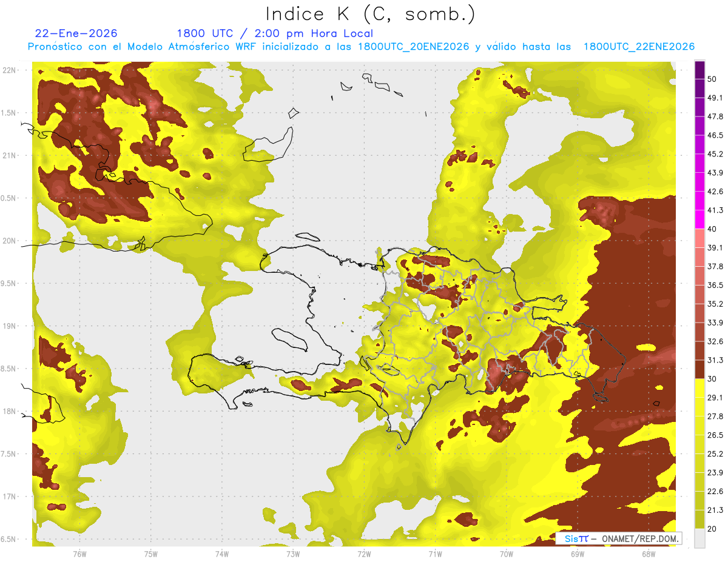Pick the salmon legend swatch between 39.1 and 40
The height and width of the screenshot is (562, 728).
[x=700, y=239]
